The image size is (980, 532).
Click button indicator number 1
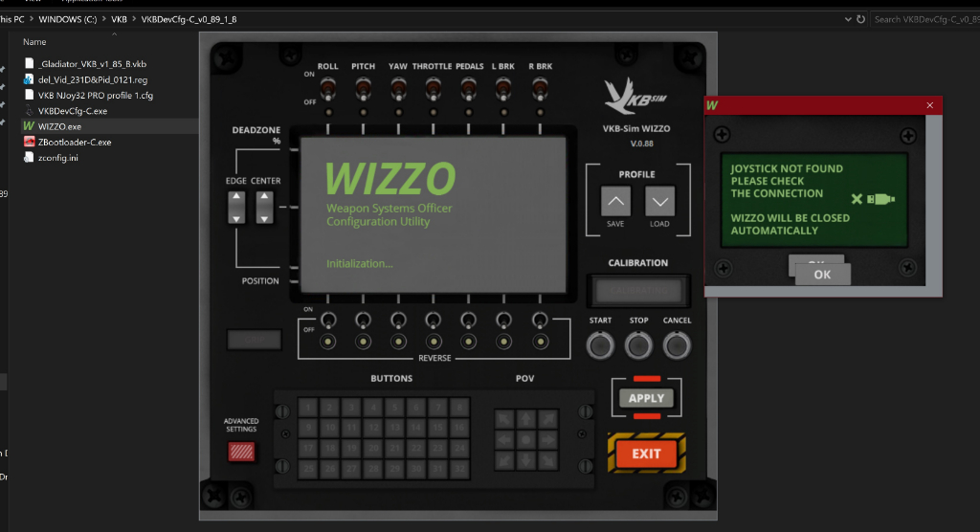tap(307, 408)
